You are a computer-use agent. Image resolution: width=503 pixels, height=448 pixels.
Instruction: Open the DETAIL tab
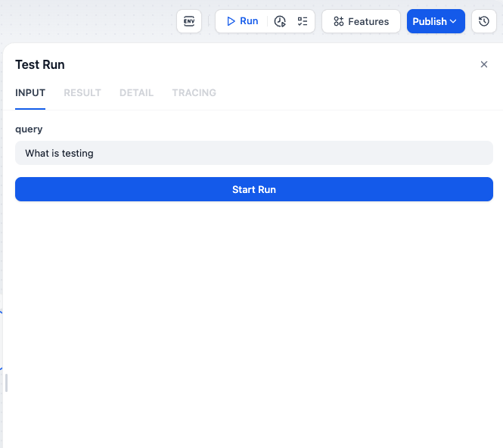[x=136, y=92]
